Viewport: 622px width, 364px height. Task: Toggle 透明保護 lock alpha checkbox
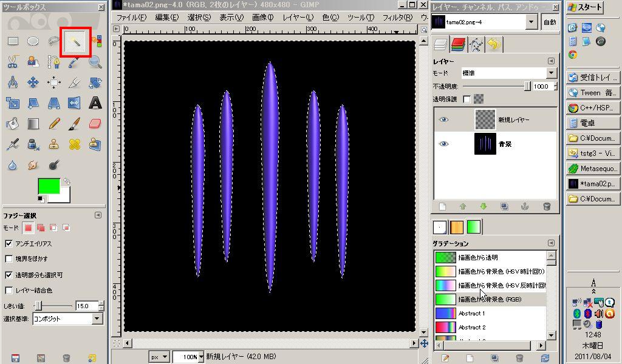(x=467, y=99)
